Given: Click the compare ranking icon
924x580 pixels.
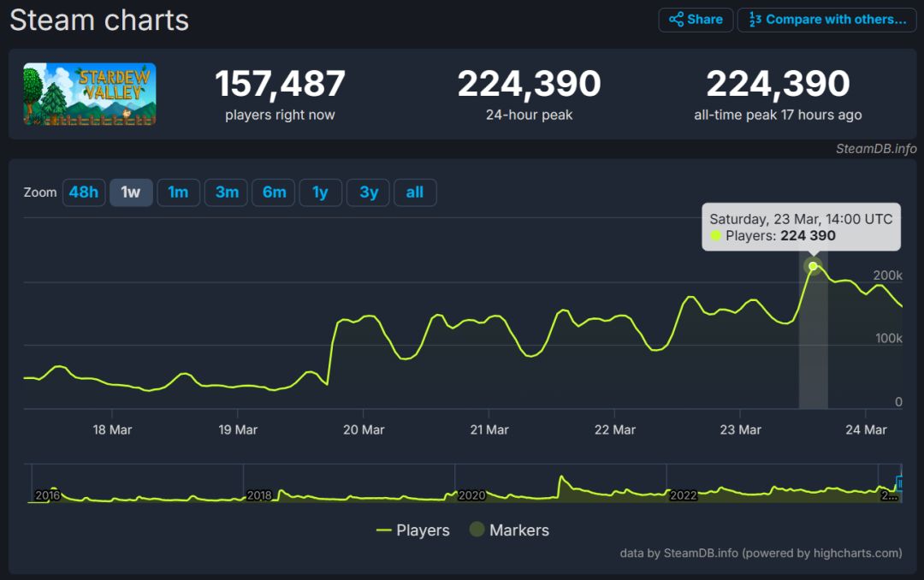Looking at the screenshot, I should [755, 20].
